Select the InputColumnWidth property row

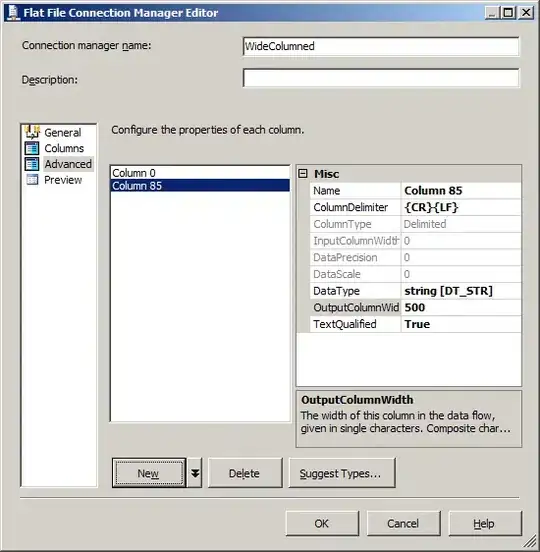pos(415,241)
